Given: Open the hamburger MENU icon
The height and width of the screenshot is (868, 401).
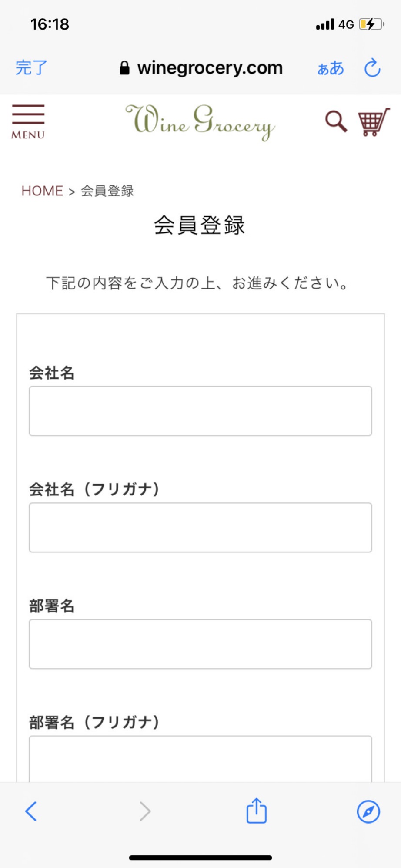Looking at the screenshot, I should coord(28,121).
